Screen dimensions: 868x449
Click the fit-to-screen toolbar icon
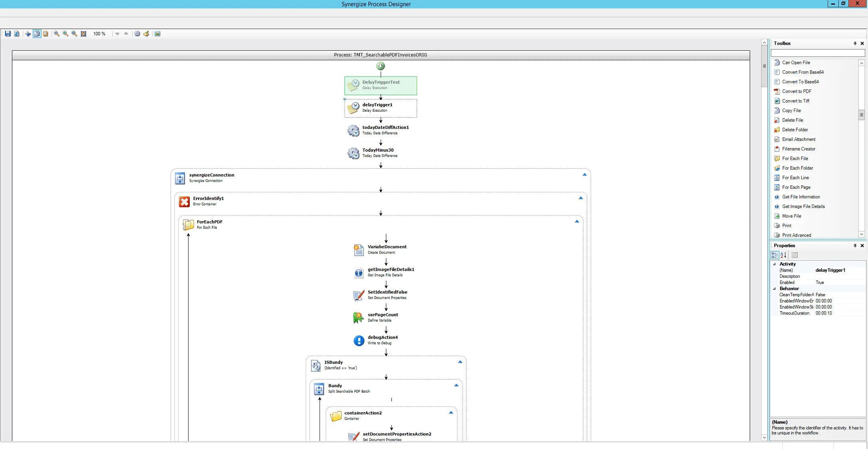pos(83,34)
